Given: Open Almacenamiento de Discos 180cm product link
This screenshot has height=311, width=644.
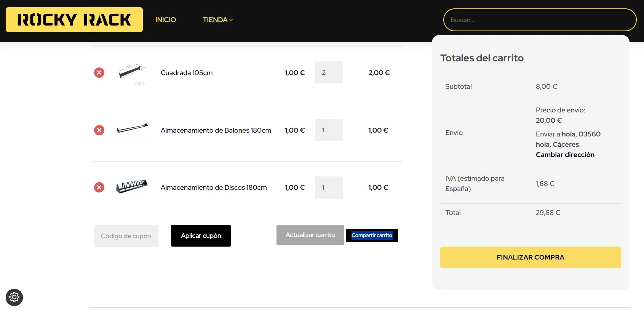Looking at the screenshot, I should [214, 188].
